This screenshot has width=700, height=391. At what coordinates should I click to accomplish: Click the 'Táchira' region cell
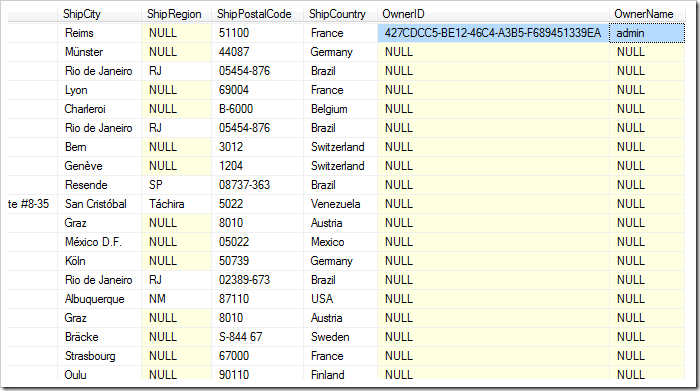176,204
